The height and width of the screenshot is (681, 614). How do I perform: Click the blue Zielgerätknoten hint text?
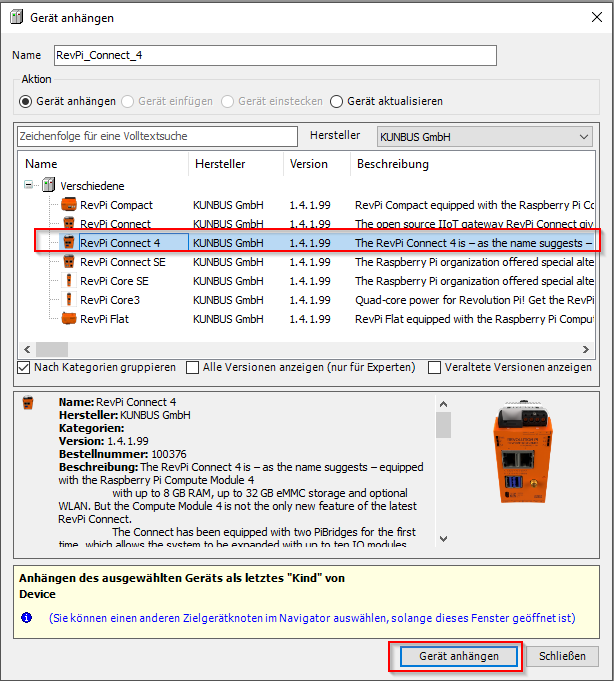point(312,618)
